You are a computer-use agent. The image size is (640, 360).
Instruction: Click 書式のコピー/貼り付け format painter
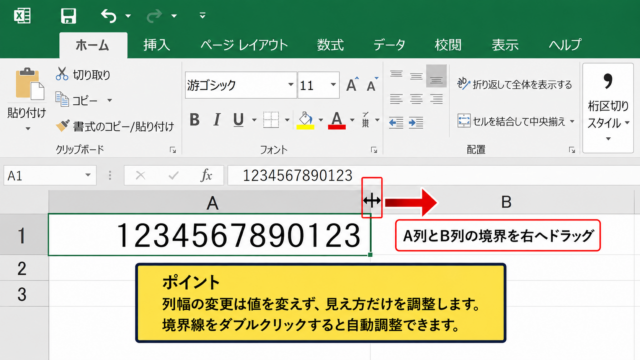[x=116, y=126]
